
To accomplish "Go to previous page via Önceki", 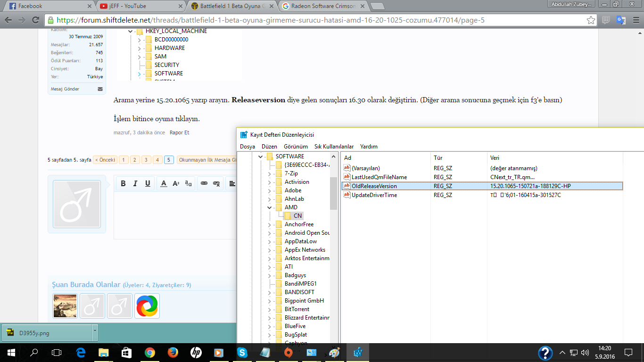I will (x=105, y=160).
